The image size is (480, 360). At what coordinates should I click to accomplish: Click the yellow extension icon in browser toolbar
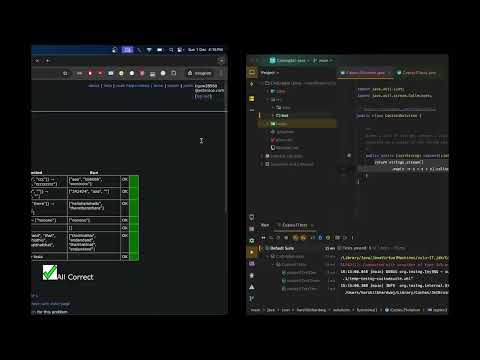pyautogui.click(x=121, y=73)
